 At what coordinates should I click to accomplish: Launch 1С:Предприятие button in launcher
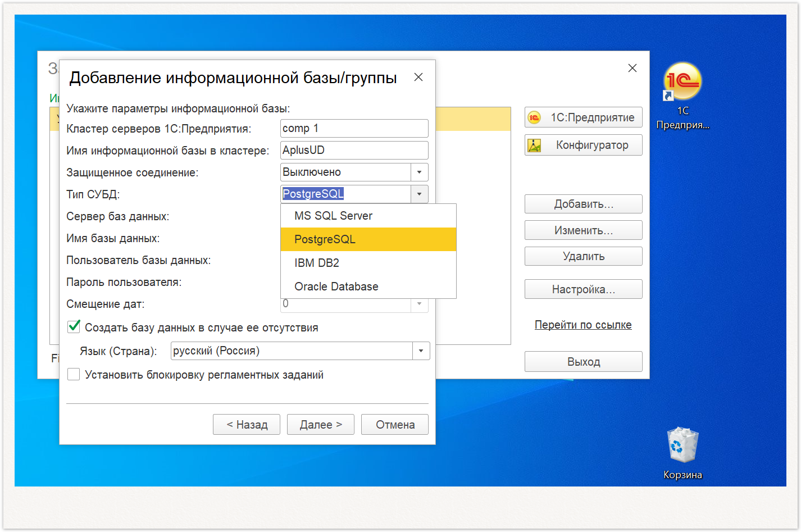[x=584, y=117]
